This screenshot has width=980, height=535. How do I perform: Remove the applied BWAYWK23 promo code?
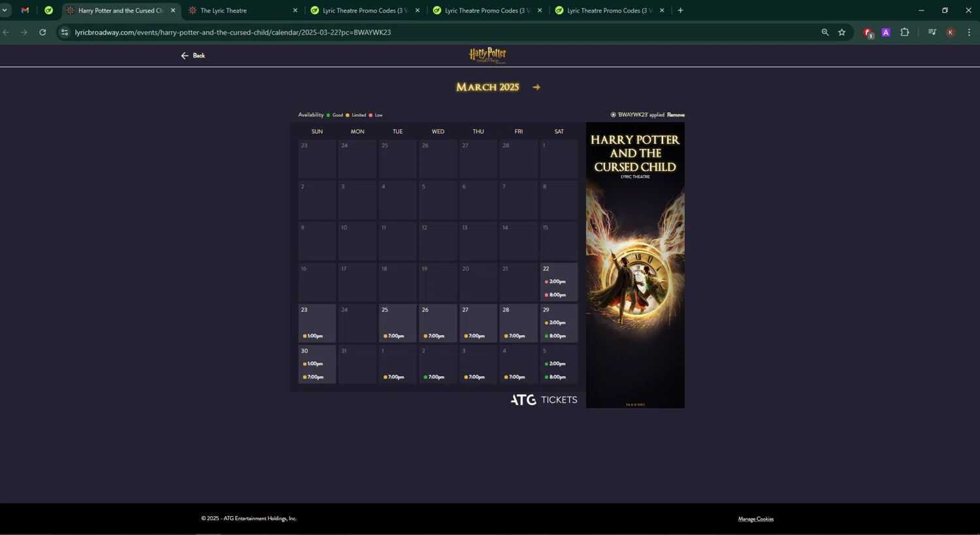[676, 115]
